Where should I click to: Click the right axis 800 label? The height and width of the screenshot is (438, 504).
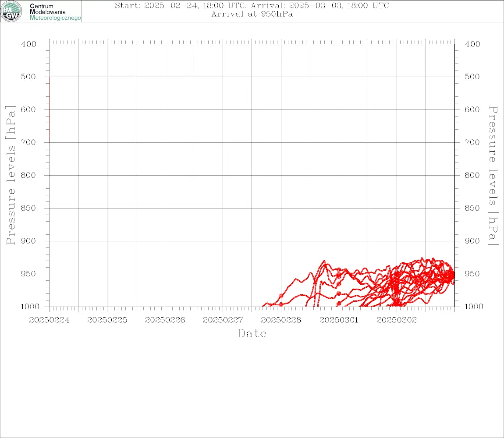[x=472, y=176]
